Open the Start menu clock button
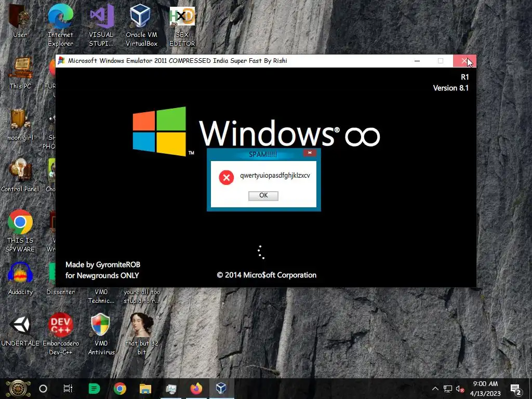532x399 pixels. click(18, 389)
